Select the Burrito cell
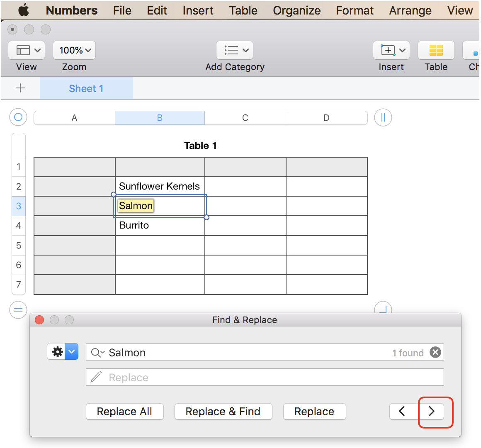 160,226
